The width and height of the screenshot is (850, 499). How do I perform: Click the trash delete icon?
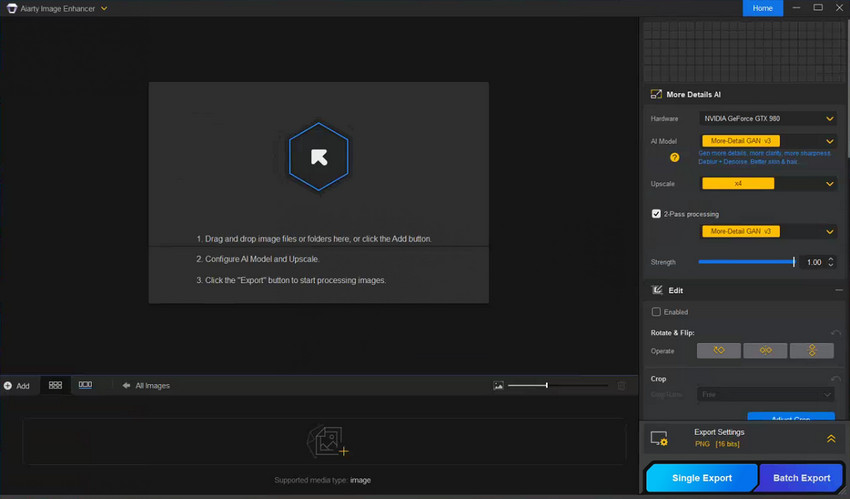pyautogui.click(x=621, y=386)
